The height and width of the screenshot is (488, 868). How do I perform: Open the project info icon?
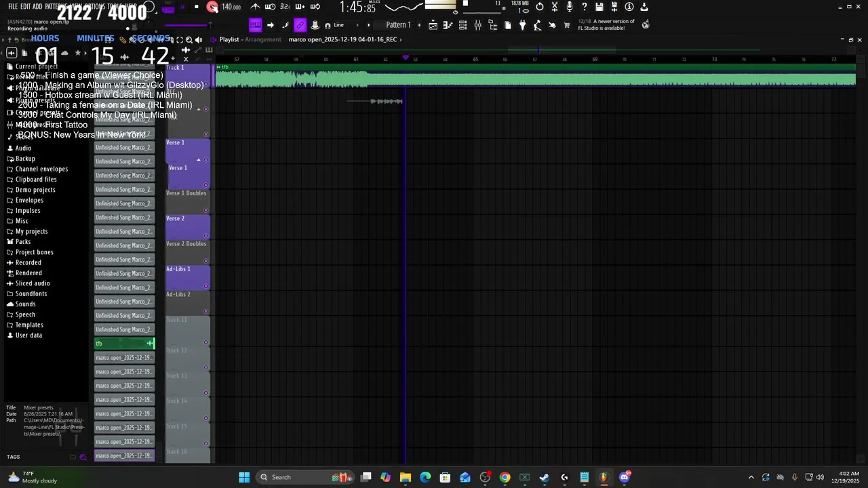(x=629, y=7)
